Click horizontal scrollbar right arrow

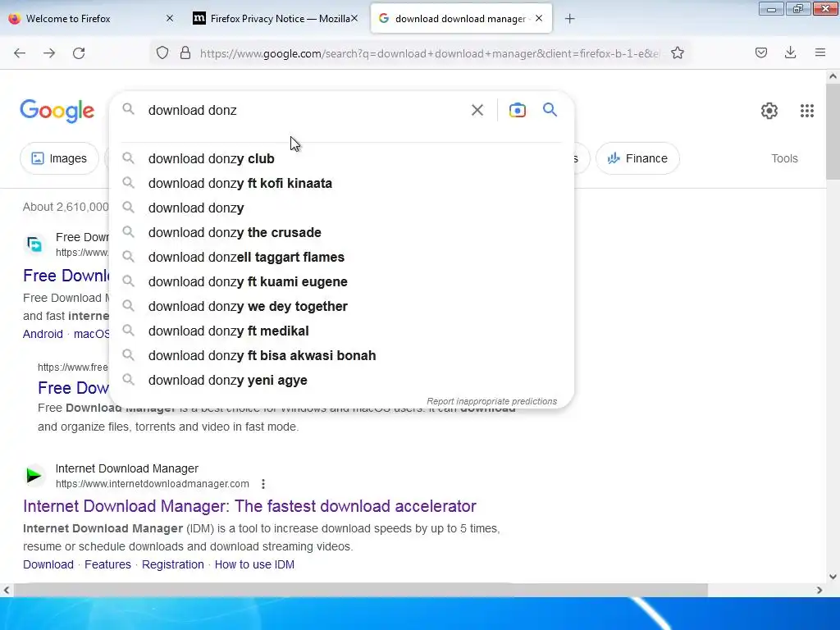(x=819, y=590)
